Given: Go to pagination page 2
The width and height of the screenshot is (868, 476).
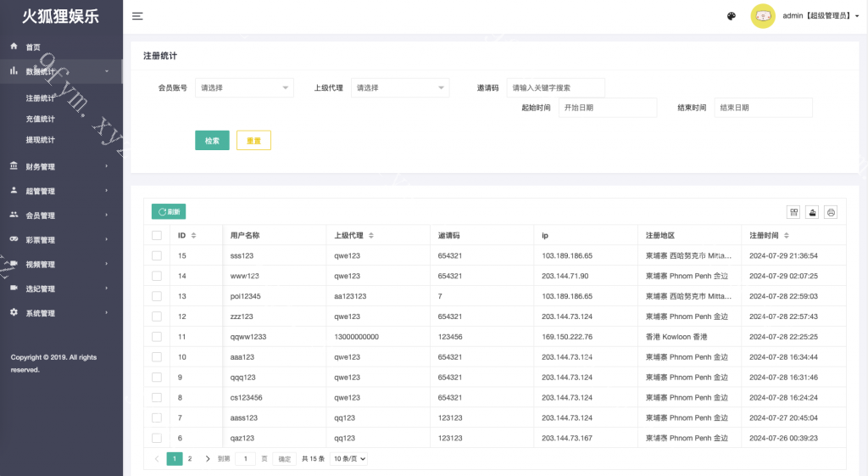Looking at the screenshot, I should pyautogui.click(x=190, y=459).
